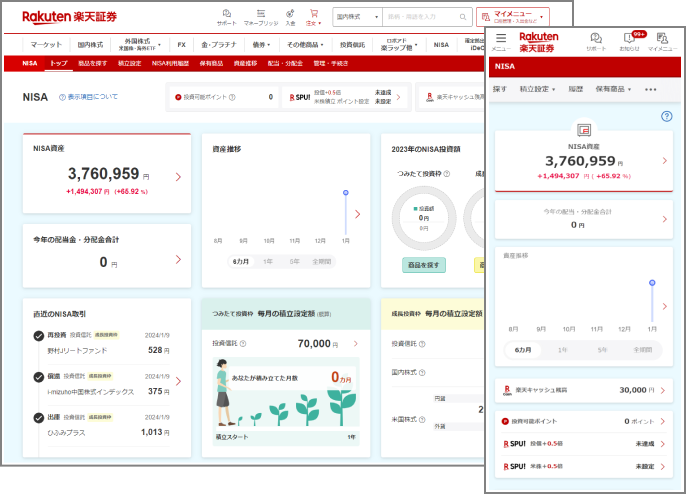The image size is (686, 494).
Task: Expand the 債券 navigation dropdown
Action: tap(261, 45)
